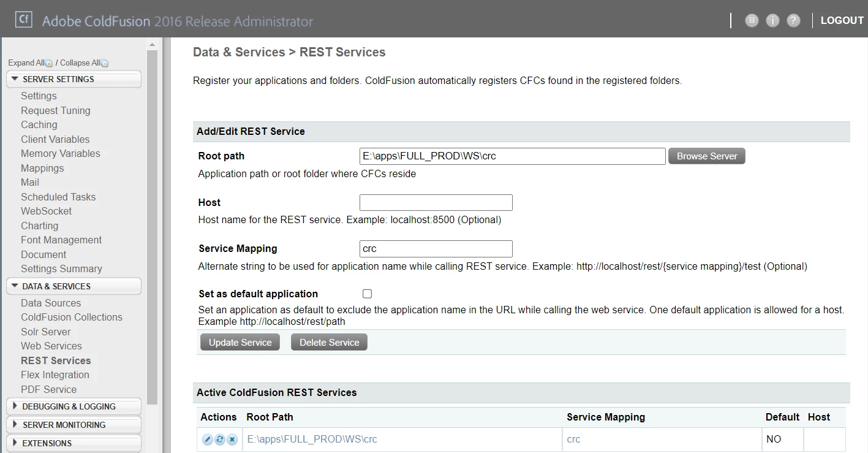The width and height of the screenshot is (868, 453).
Task: Open Mappings page
Action: pos(42,168)
